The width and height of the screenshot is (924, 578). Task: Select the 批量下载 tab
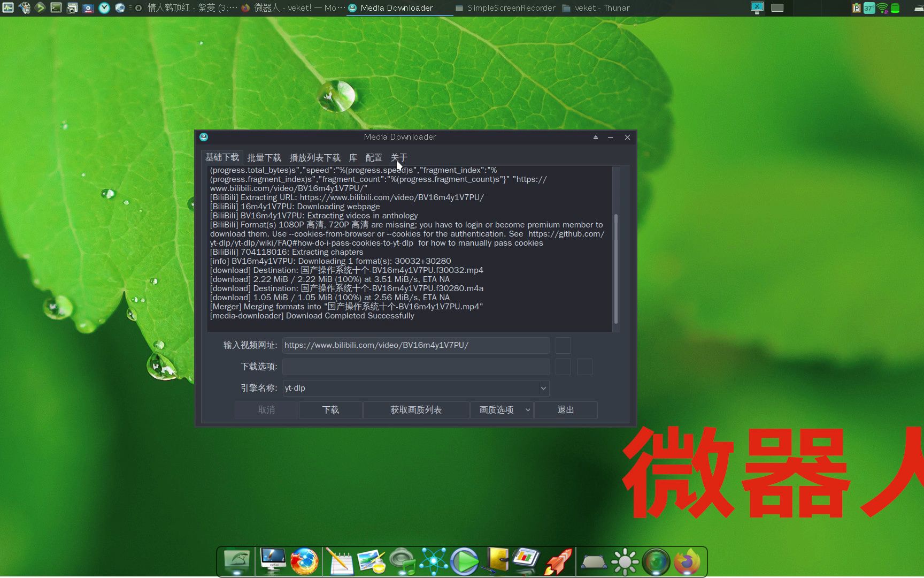(x=264, y=157)
